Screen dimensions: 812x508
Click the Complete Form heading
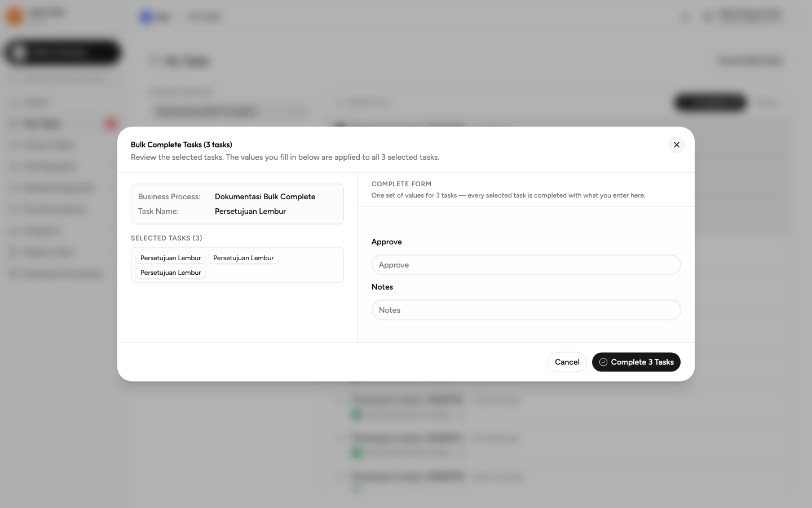[x=401, y=184]
